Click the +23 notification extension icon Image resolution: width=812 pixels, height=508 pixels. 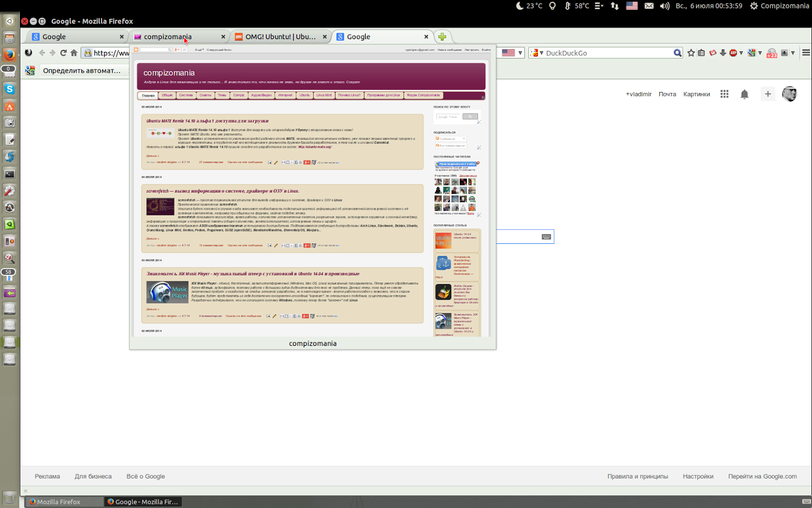coord(772,53)
